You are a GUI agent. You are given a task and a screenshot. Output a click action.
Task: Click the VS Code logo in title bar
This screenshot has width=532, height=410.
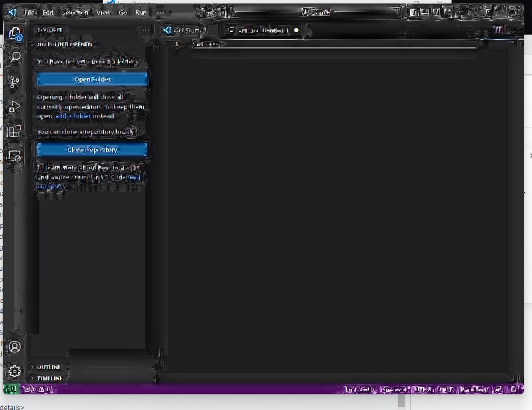(12, 13)
